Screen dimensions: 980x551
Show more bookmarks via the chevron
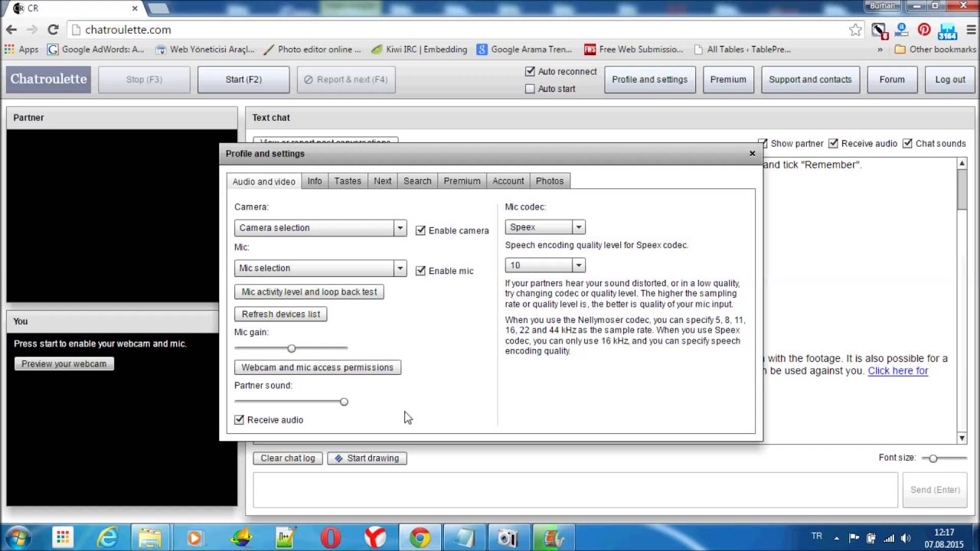pyautogui.click(x=880, y=49)
